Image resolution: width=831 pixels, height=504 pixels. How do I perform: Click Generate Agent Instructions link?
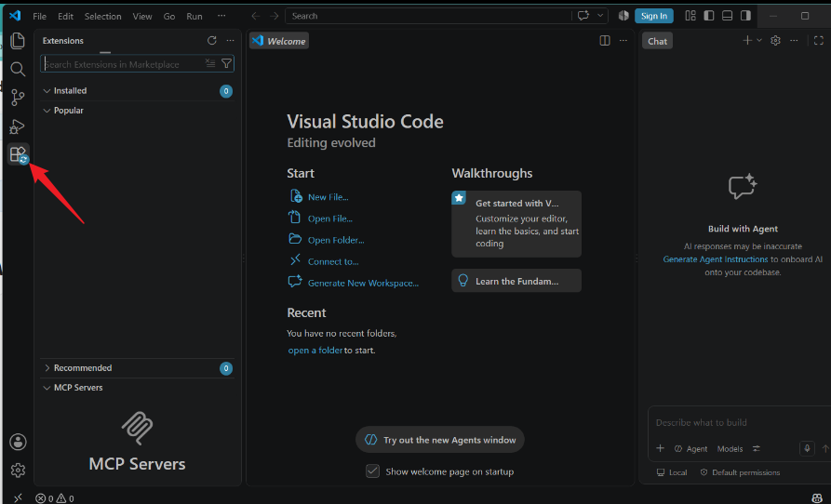coord(716,259)
